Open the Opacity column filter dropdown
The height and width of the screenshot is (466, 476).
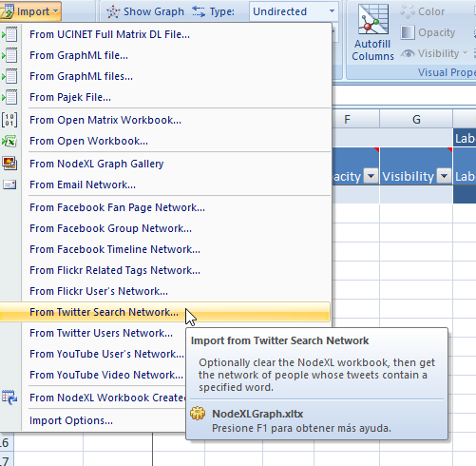[x=371, y=176]
